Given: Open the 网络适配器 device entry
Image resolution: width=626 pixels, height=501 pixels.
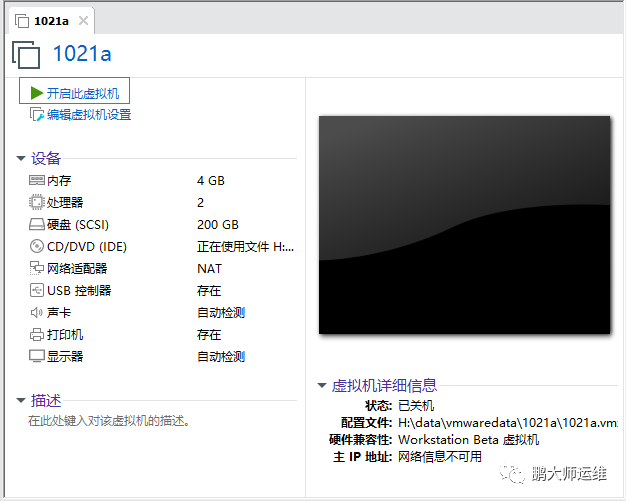Looking at the screenshot, I should point(77,268).
